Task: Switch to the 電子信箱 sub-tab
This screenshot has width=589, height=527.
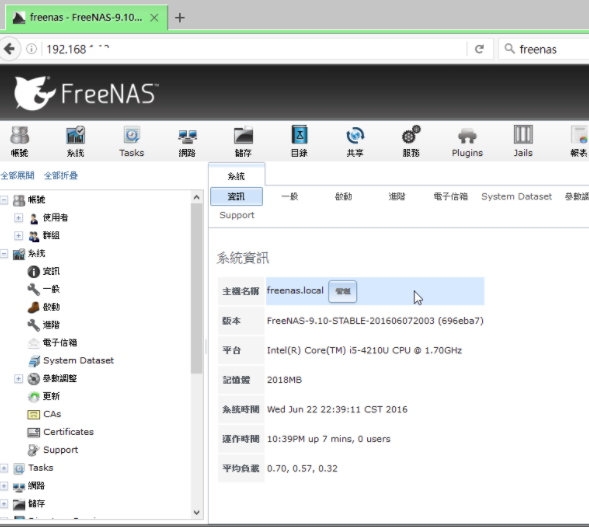Action: coord(450,196)
